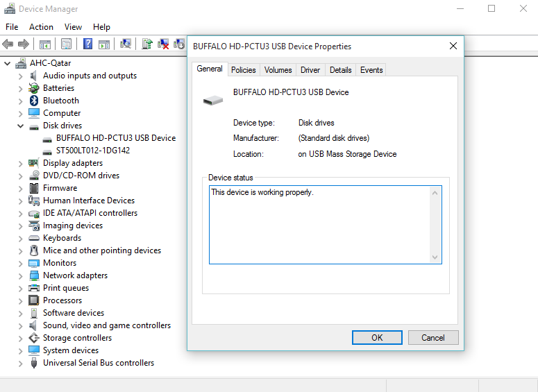This screenshot has height=392, width=538.
Task: Switch to the Policies tab
Action: click(243, 69)
